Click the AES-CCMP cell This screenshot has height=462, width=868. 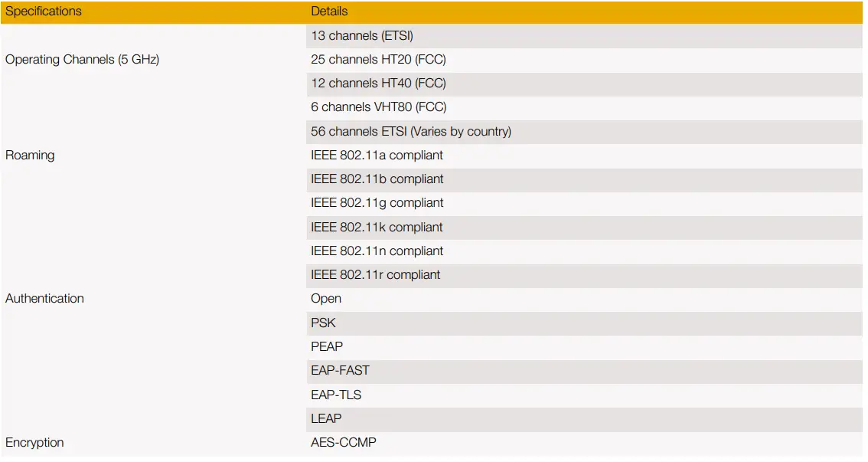(x=344, y=442)
